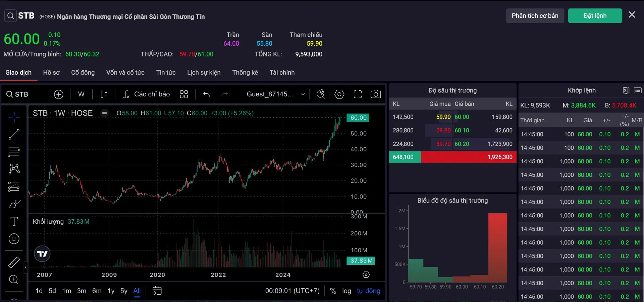Select the brush drawing tool
Viewport: 644px width, 302px height.
click(x=14, y=204)
